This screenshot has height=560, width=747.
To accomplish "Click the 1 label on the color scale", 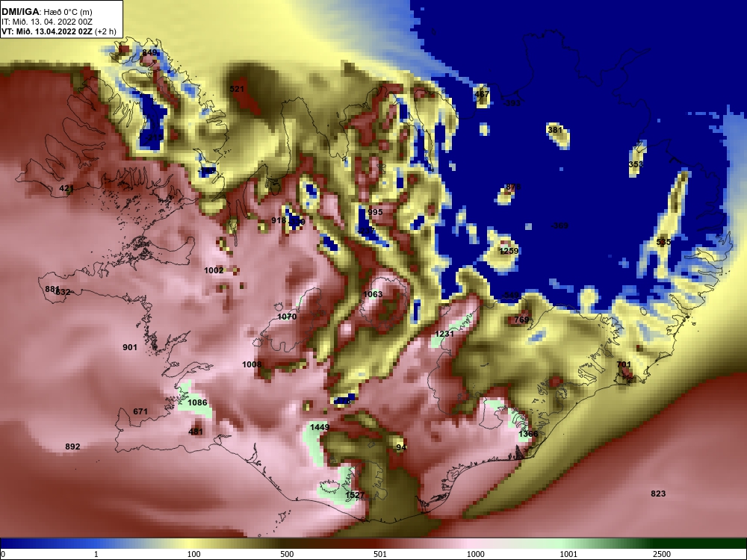I will coord(96,554).
